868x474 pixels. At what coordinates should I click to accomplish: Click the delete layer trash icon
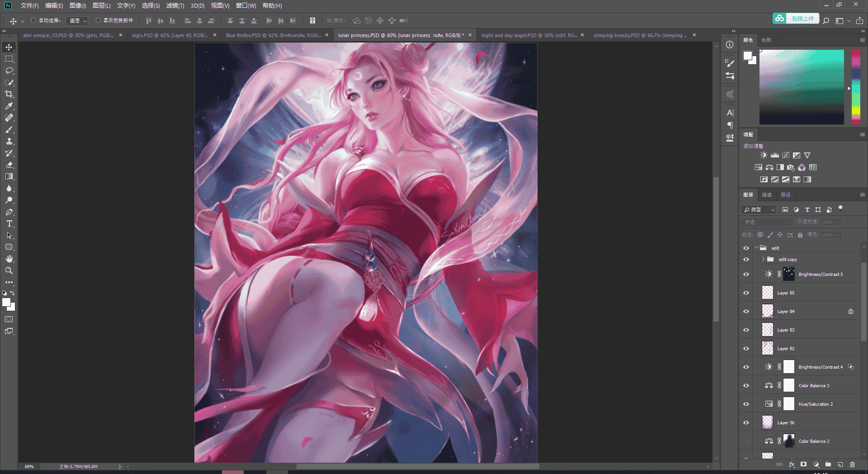pyautogui.click(x=852, y=465)
